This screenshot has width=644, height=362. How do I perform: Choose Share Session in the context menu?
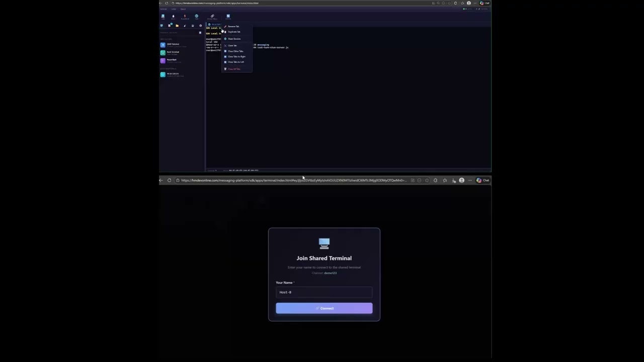[234, 39]
